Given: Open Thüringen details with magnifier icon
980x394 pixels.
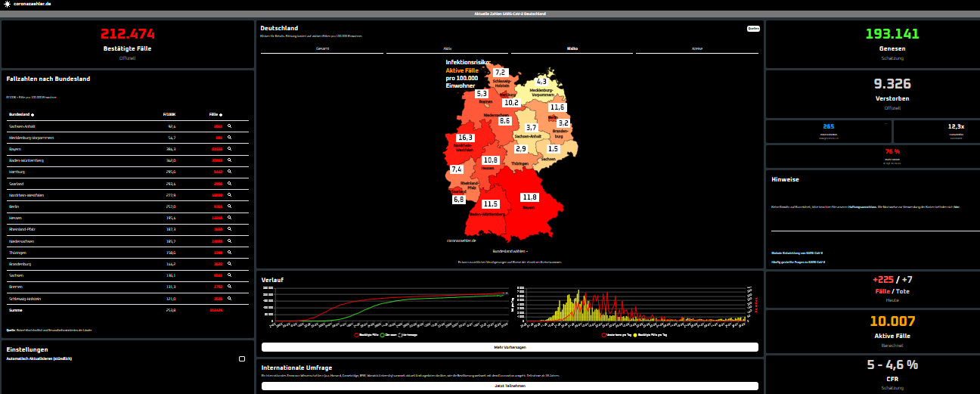Looking at the screenshot, I should point(229,253).
